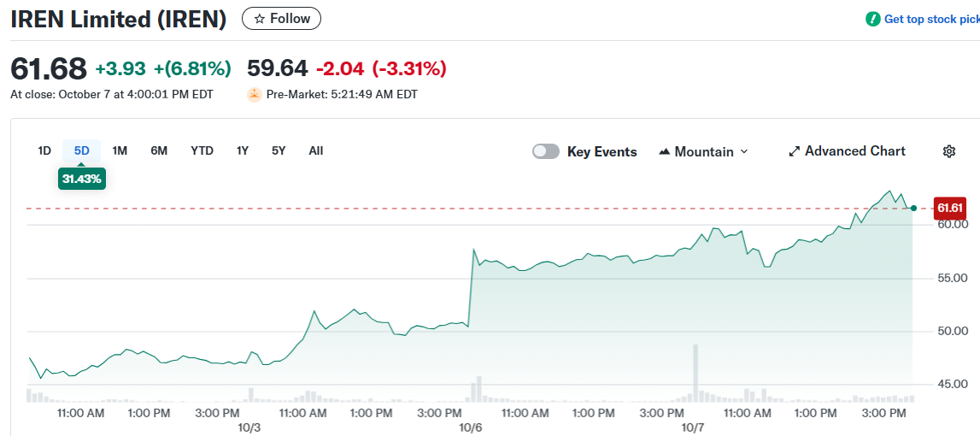Click the red 61.61 price label
This screenshot has height=436, width=980.
pos(950,208)
